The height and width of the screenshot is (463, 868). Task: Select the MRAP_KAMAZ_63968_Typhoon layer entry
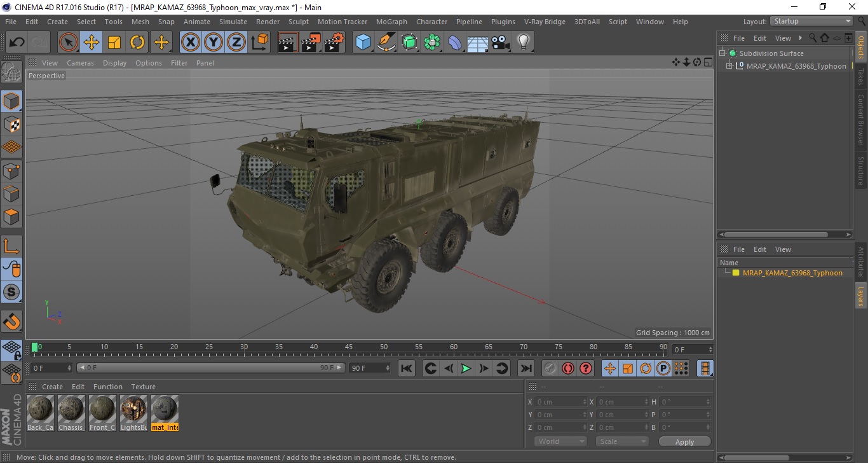coord(792,273)
